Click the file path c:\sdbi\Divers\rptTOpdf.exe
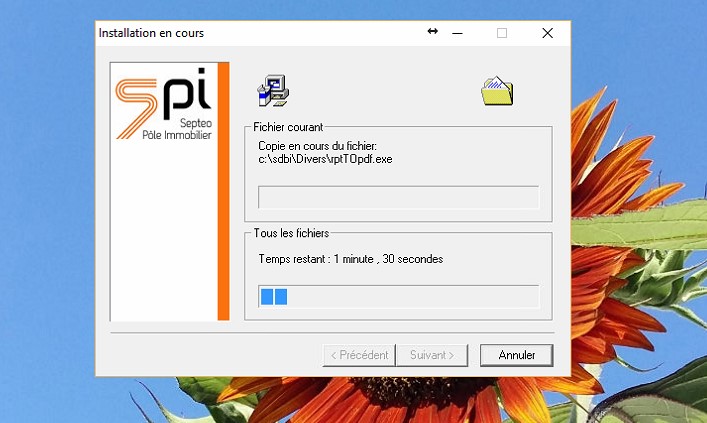The image size is (707, 423). [325, 159]
